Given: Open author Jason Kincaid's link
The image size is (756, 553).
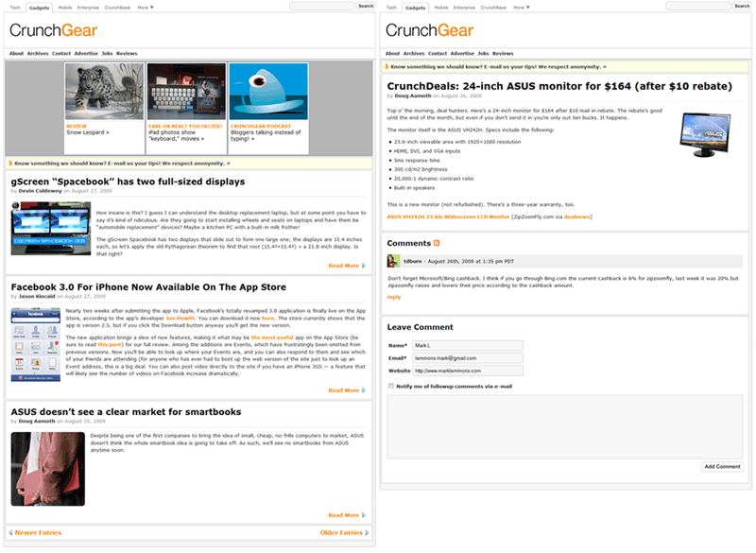Looking at the screenshot, I should pos(37,297).
